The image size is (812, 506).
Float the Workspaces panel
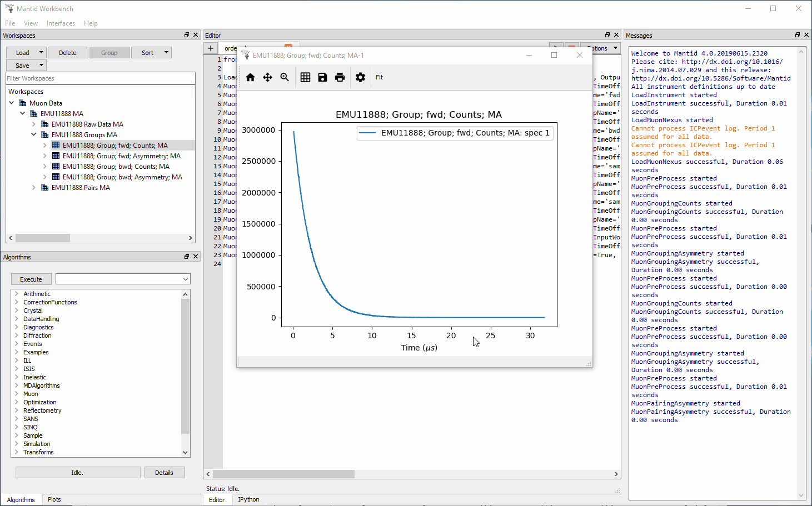pyautogui.click(x=187, y=35)
